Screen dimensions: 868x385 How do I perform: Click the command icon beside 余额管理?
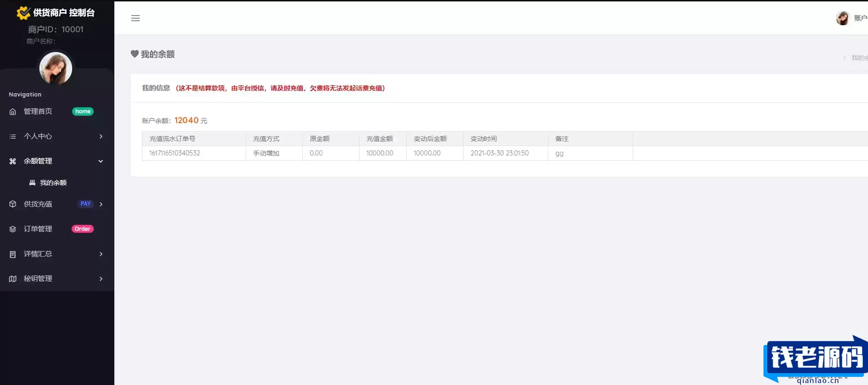point(13,161)
